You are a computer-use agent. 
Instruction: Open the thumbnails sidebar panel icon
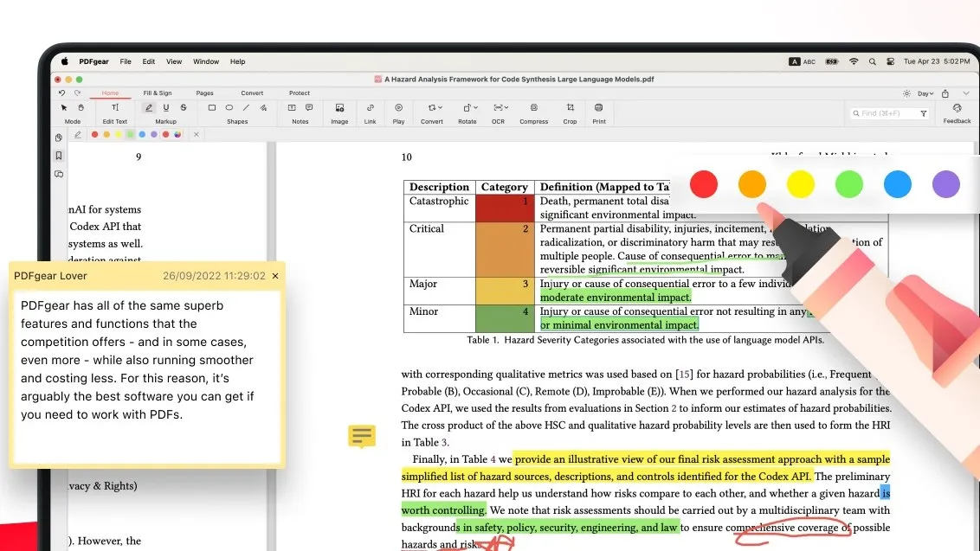pos(59,138)
